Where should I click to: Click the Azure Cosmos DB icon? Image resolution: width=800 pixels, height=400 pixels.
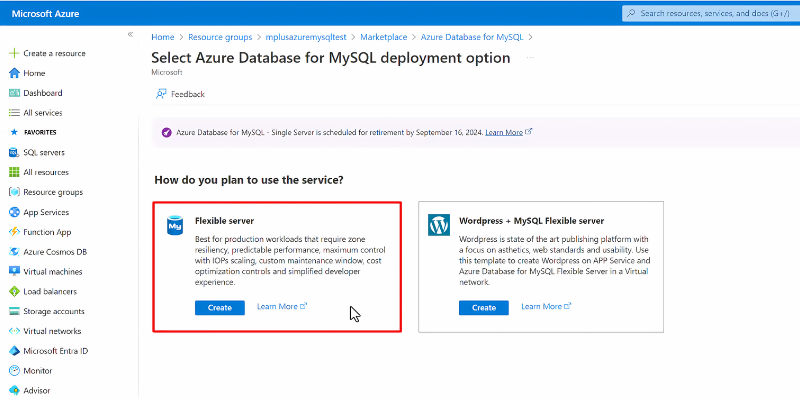point(14,252)
